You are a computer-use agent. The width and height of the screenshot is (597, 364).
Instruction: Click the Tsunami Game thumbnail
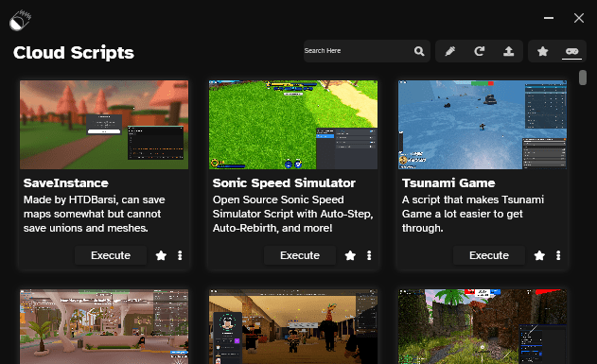[x=483, y=125]
